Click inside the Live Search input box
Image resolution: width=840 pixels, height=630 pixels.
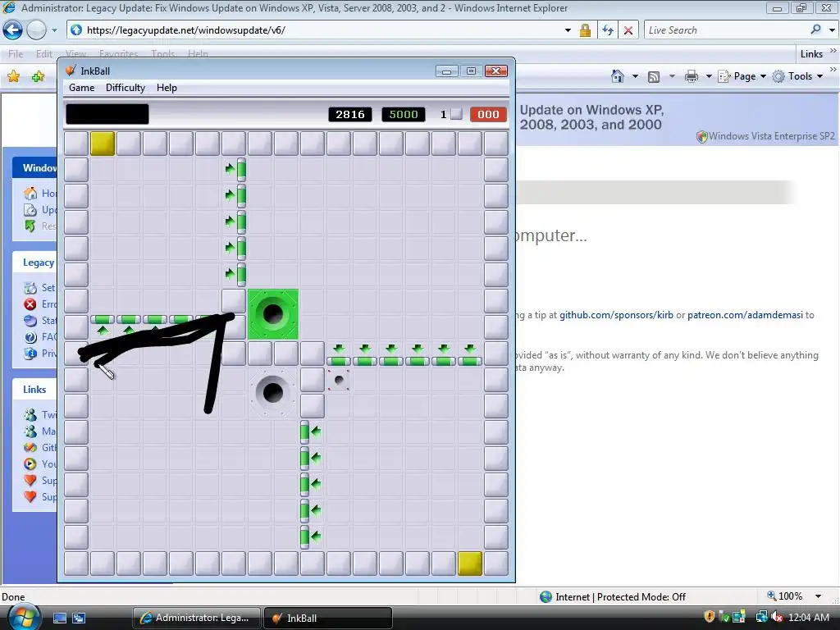pyautogui.click(x=726, y=30)
